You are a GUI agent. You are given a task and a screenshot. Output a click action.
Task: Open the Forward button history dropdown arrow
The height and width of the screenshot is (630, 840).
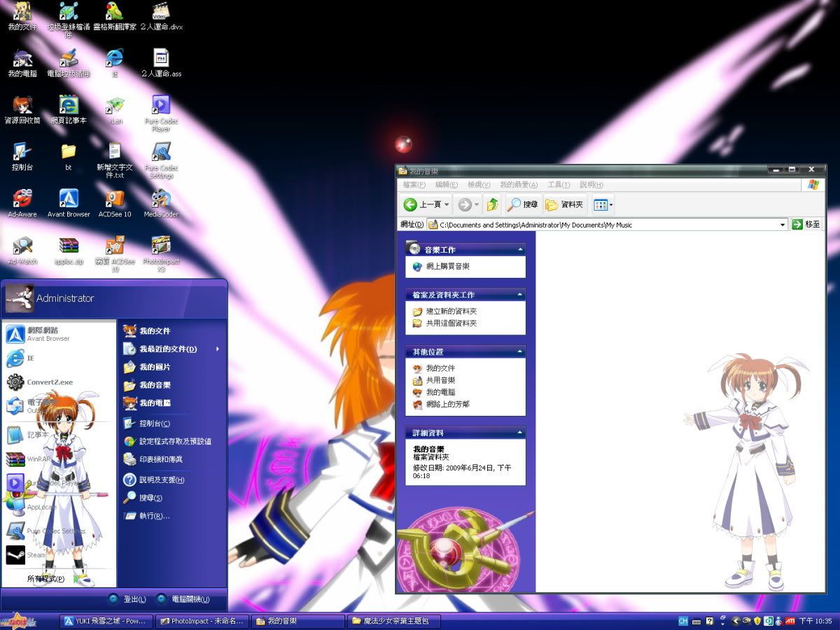click(x=477, y=204)
